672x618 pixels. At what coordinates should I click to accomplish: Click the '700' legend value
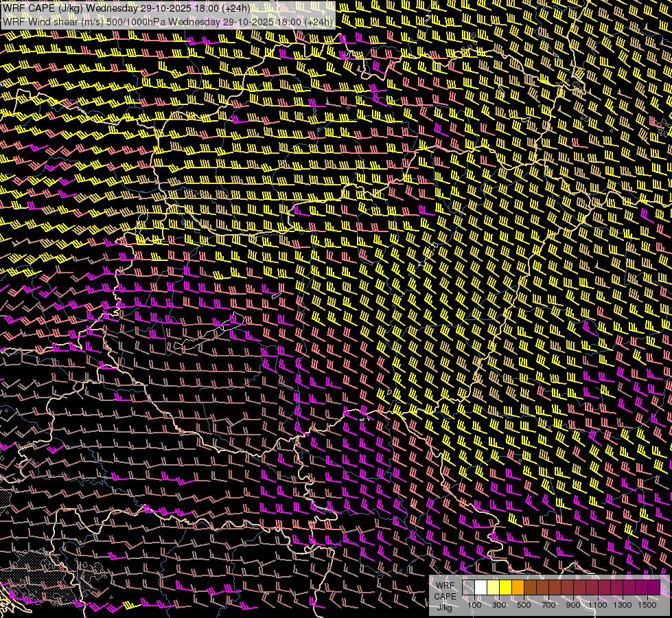pos(548,605)
